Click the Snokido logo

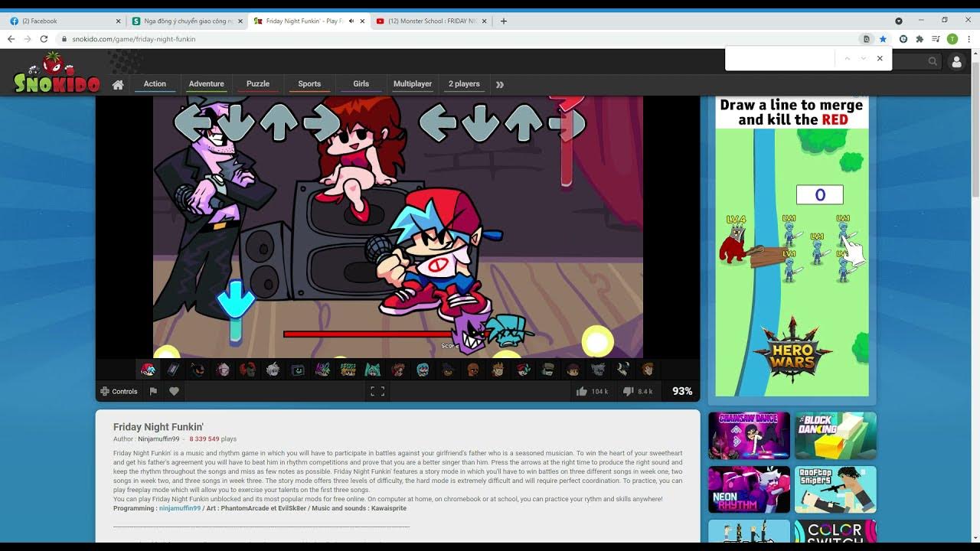(x=57, y=74)
